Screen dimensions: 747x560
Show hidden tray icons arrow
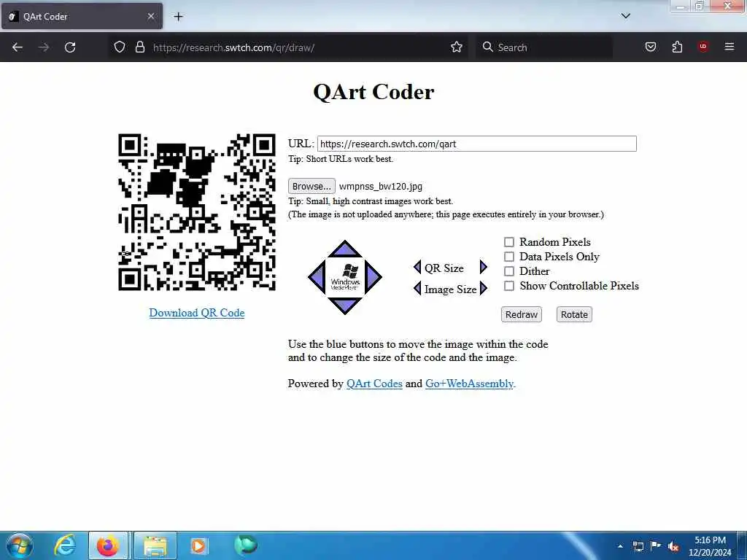tap(620, 546)
